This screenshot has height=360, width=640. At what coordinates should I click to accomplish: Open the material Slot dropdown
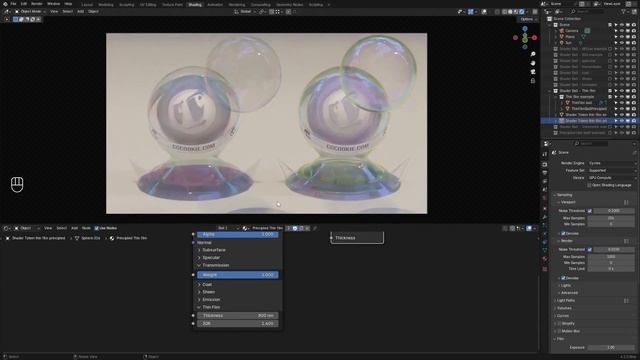[227, 228]
